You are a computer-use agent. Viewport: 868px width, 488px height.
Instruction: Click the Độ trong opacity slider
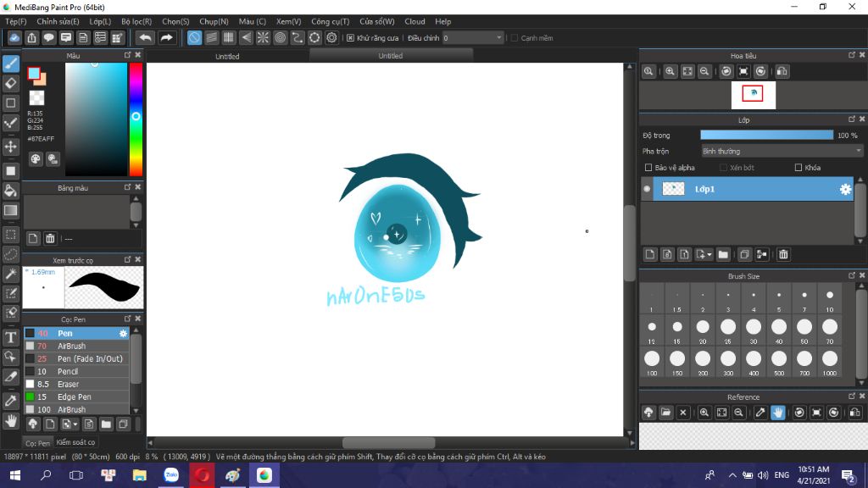(766, 135)
